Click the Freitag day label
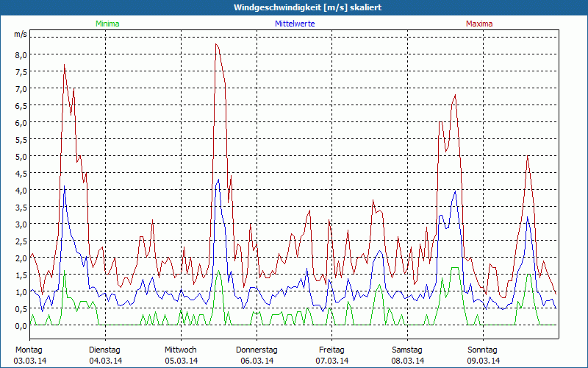 [332, 350]
